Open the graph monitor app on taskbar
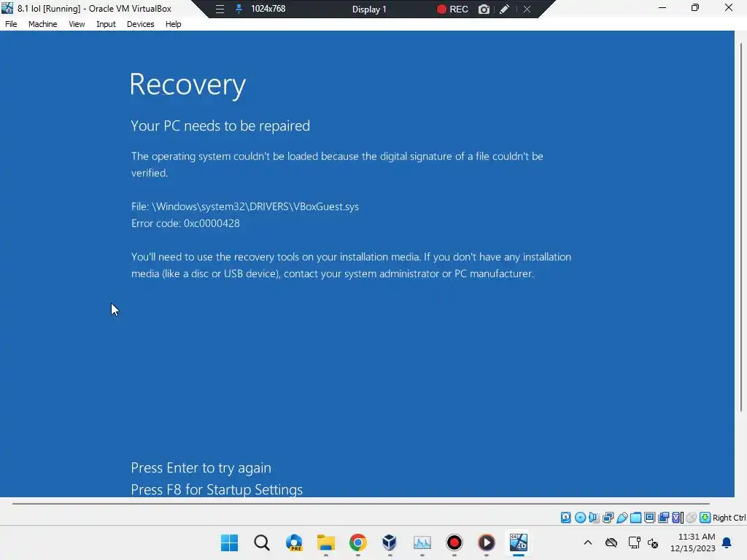747x560 pixels. tap(422, 542)
